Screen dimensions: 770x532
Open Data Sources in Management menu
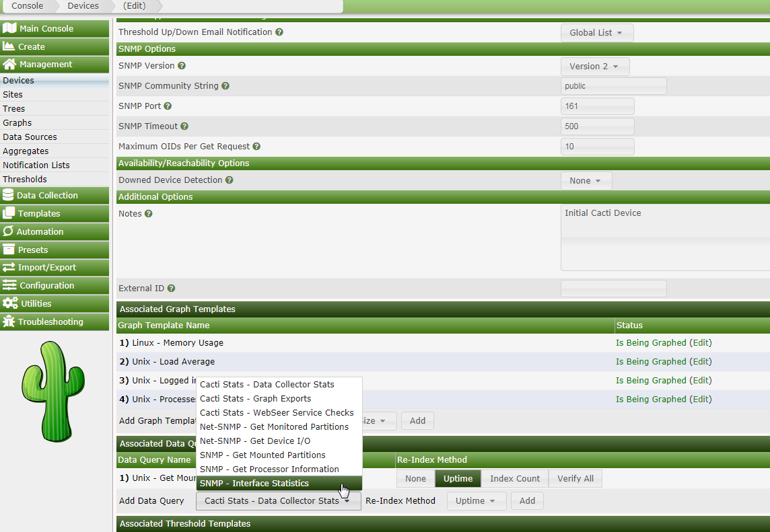tap(55, 137)
